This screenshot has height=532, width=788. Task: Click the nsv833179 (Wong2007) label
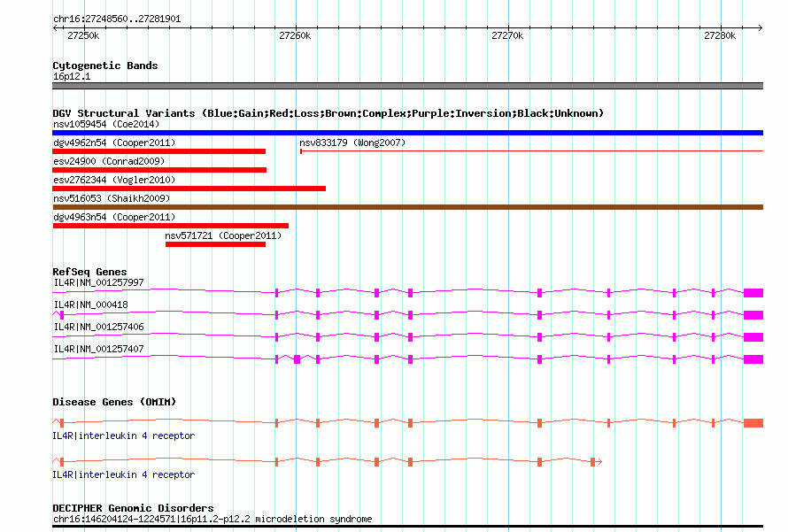(352, 143)
